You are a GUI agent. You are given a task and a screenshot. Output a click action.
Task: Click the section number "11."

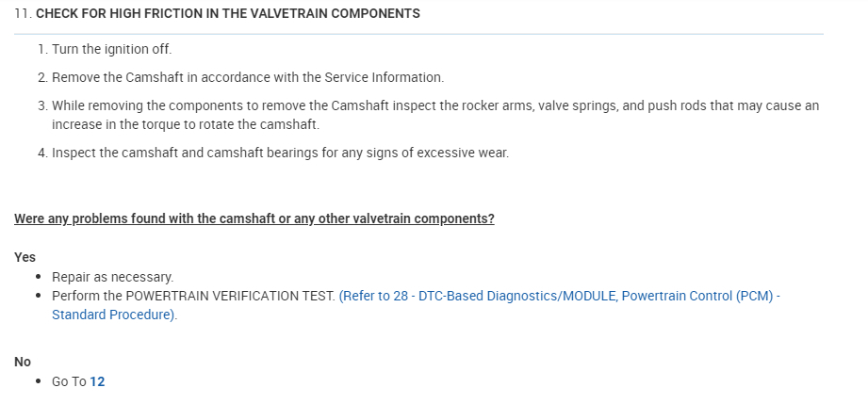[x=23, y=14]
